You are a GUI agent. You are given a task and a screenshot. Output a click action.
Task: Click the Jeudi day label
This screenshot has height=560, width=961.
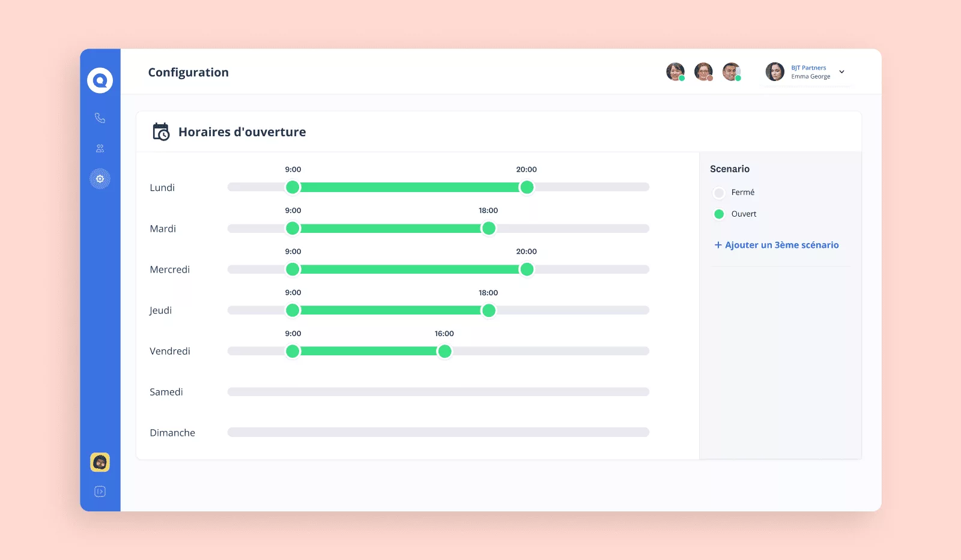point(160,310)
